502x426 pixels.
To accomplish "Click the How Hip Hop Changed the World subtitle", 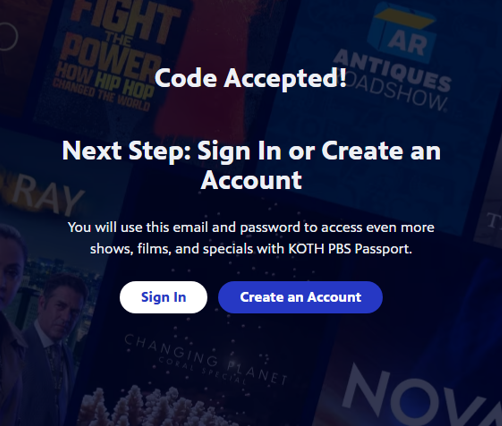I will 103,86.
